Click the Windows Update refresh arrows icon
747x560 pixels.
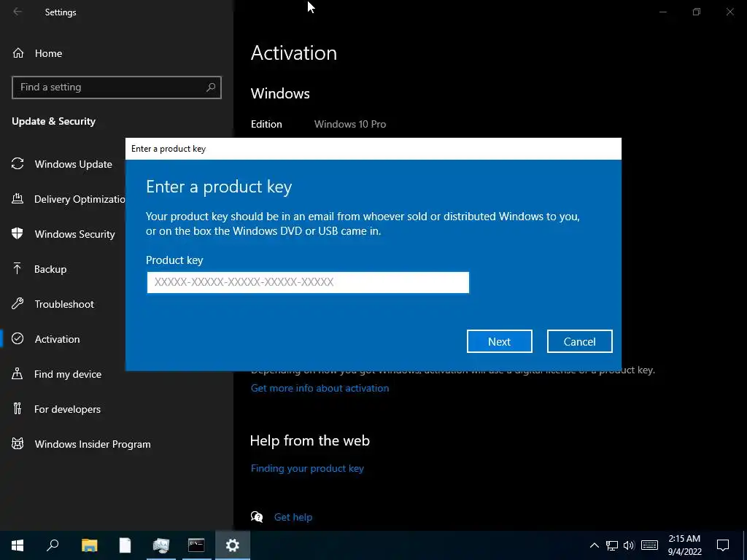[18, 164]
